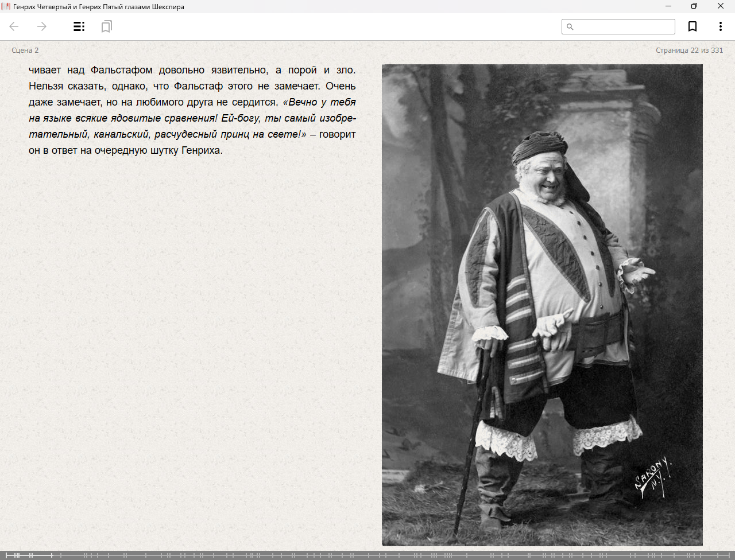
Task: Click the reading progress bar at bottom
Action: tap(367, 555)
